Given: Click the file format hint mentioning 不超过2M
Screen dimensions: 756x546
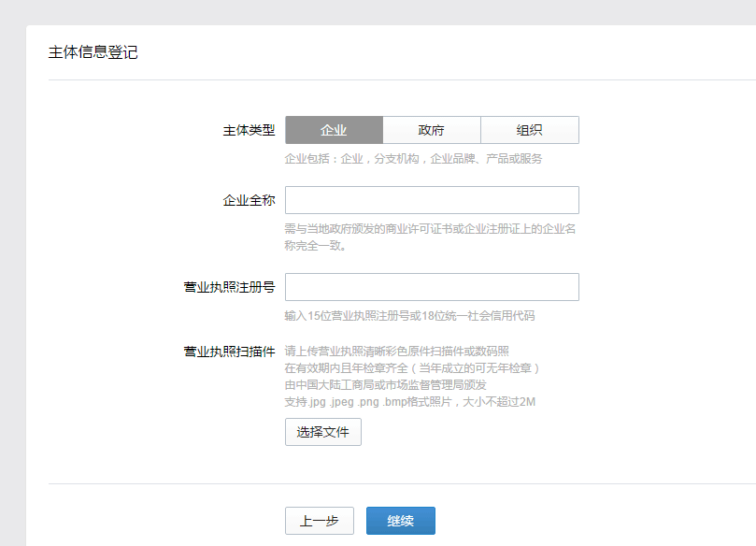Looking at the screenshot, I should (409, 402).
